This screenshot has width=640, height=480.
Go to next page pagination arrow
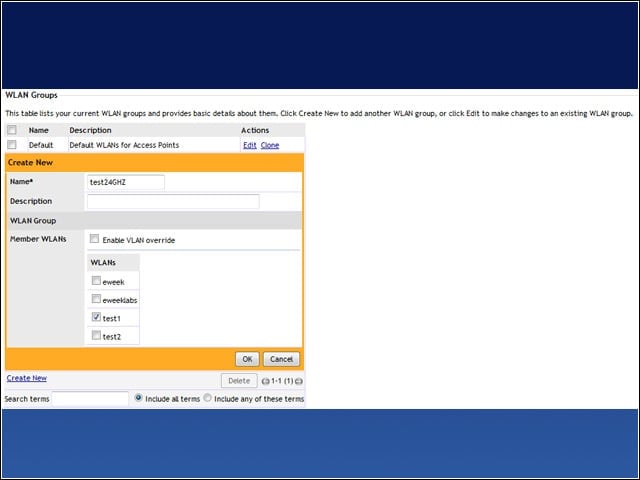point(299,381)
